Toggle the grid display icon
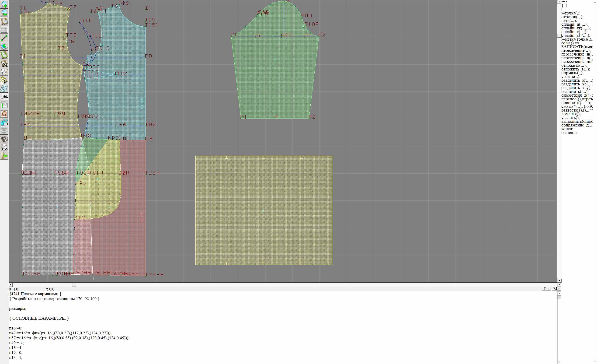 click(4, 30)
